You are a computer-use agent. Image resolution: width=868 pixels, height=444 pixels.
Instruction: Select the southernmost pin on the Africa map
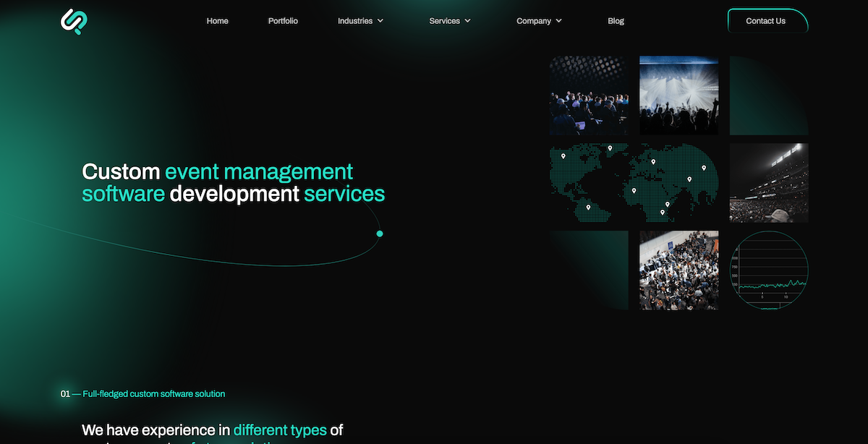coord(663,212)
